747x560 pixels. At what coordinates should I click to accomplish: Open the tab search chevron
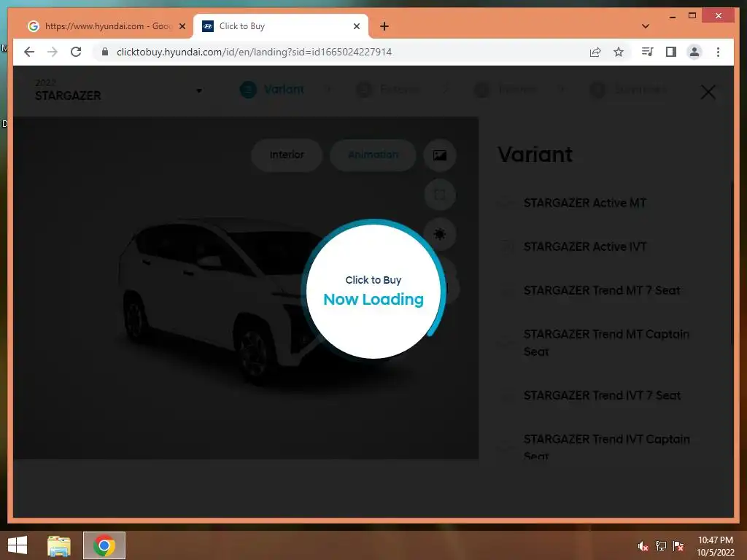tap(645, 26)
